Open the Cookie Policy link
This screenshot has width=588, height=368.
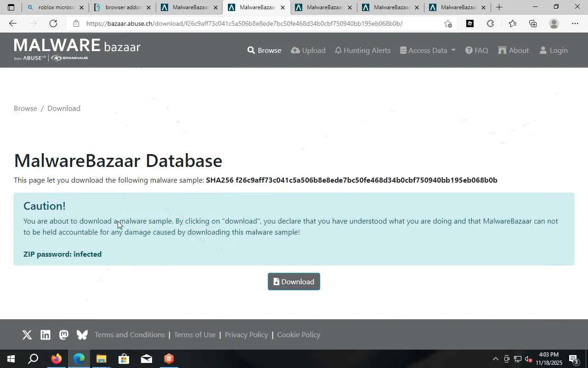[299, 334]
